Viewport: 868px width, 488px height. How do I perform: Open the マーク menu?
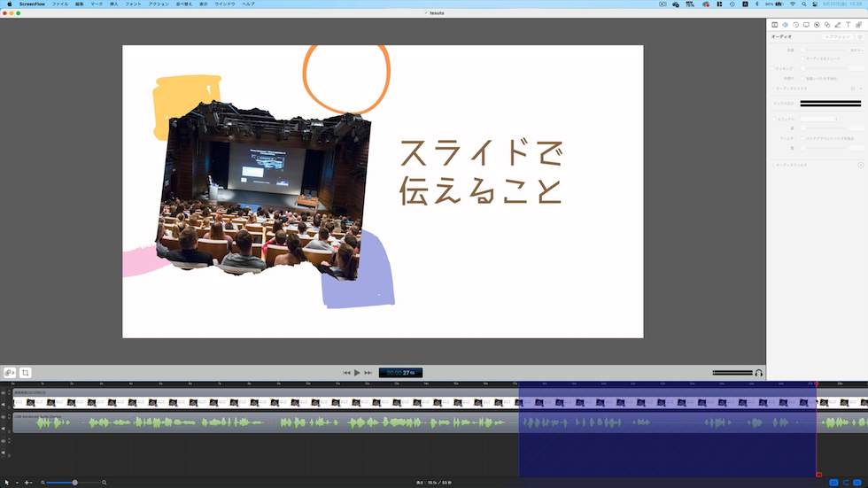tap(97, 4)
